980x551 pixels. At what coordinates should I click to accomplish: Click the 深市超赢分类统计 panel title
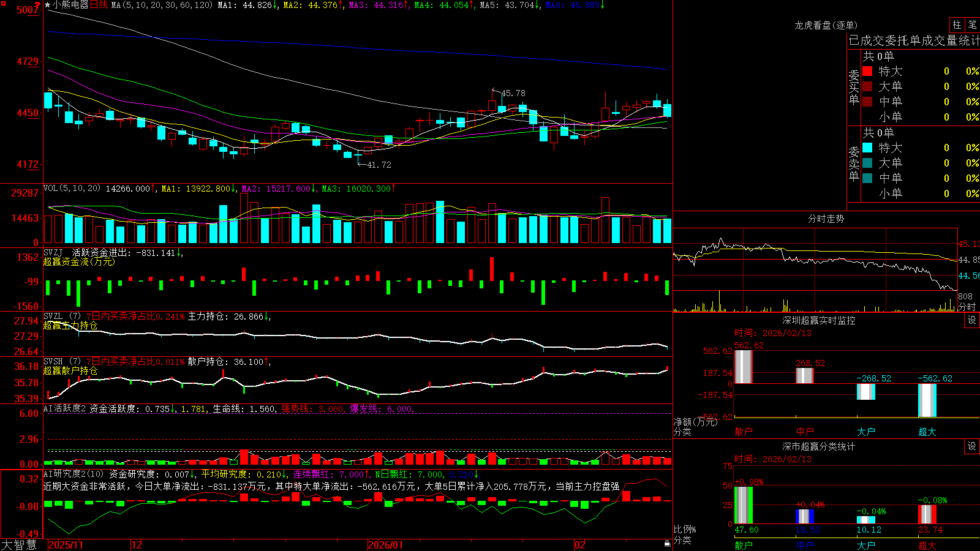(818, 446)
